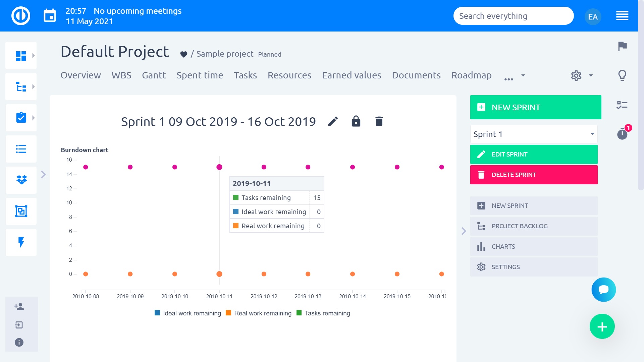
Task: Click the DELETE SPRINT button
Action: (x=534, y=175)
